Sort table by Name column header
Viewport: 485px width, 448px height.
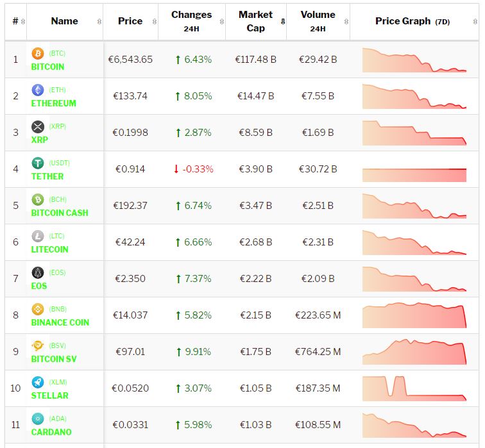pyautogui.click(x=64, y=21)
